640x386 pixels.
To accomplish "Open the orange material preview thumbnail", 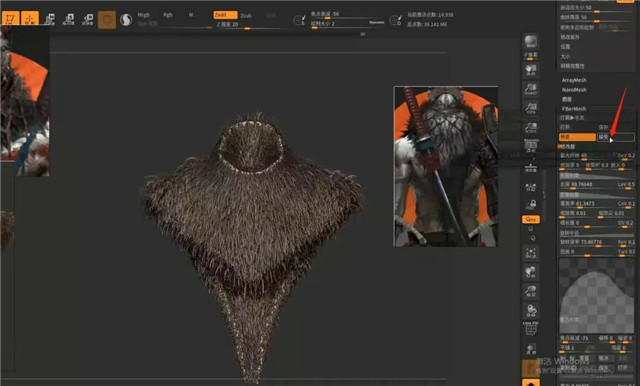I will click(x=107, y=20).
